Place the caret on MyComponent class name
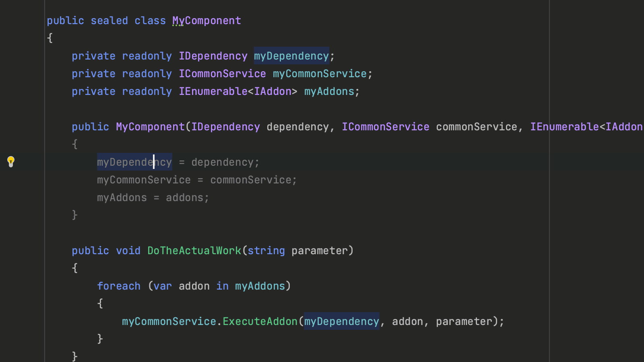The width and height of the screenshot is (644, 362). pos(206,20)
